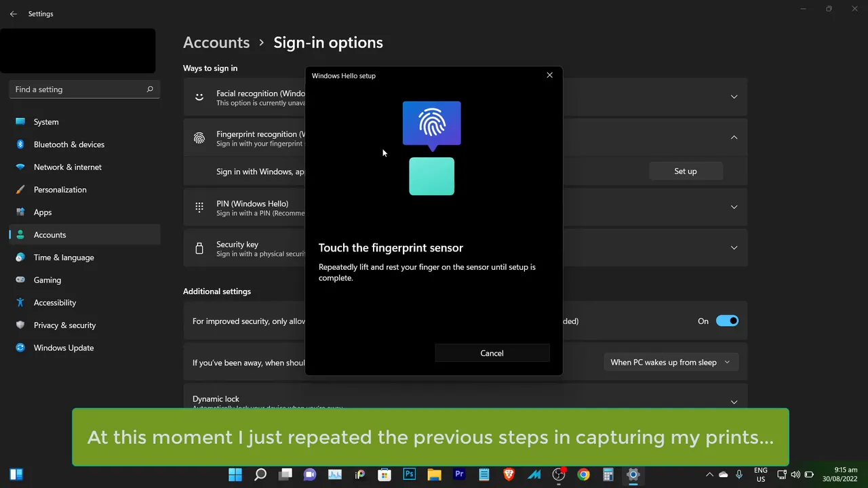
Task: Go back using the Settings back arrow
Action: (x=13, y=14)
